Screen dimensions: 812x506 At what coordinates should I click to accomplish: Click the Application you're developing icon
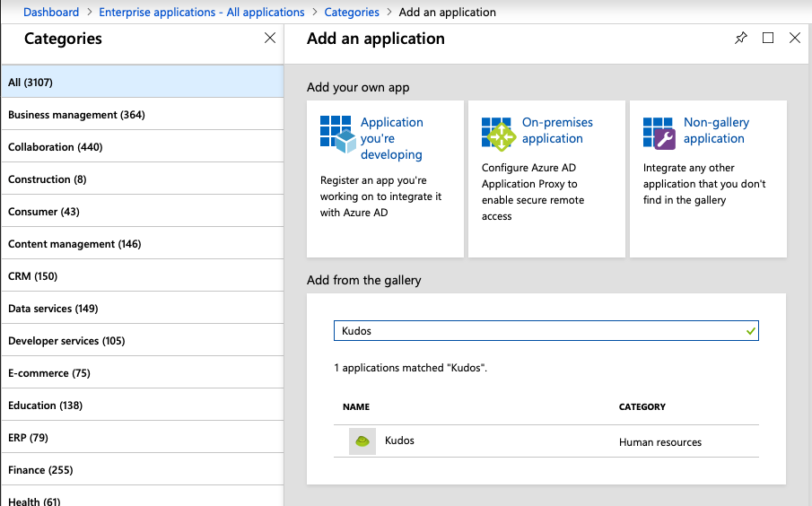tap(337, 135)
